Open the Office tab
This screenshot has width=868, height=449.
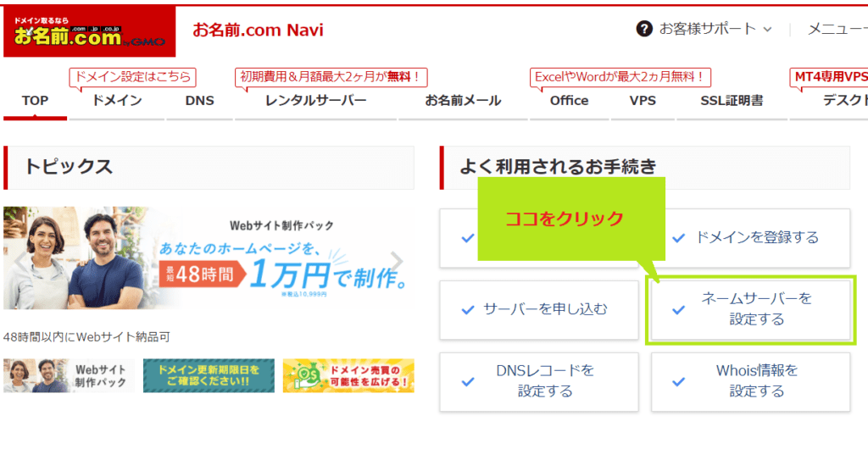coord(569,101)
